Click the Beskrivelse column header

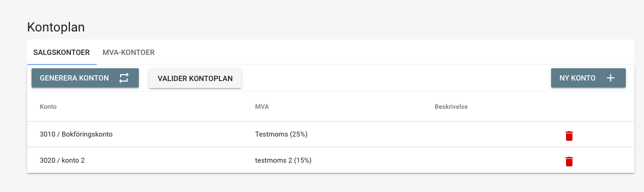[451, 107]
